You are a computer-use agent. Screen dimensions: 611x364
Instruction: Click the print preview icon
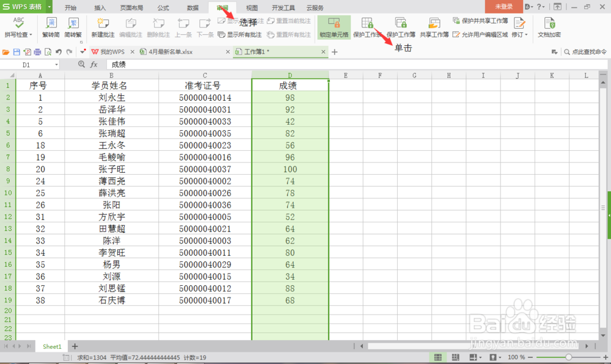pos(48,52)
